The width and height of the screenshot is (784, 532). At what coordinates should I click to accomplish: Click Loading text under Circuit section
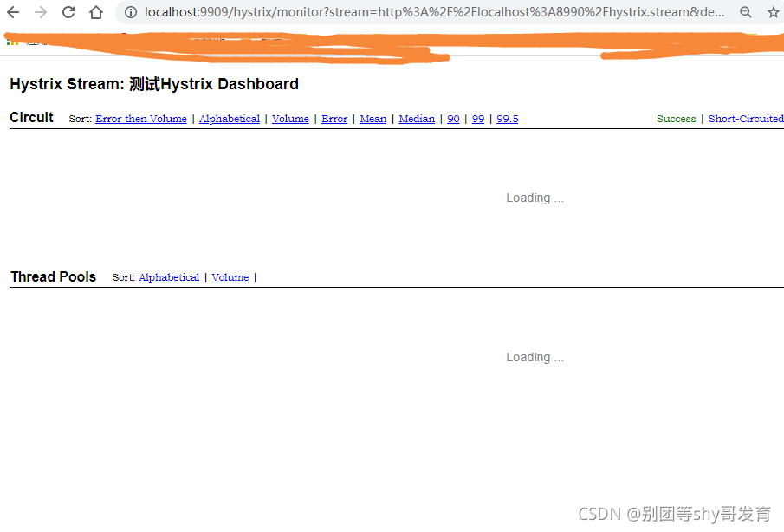(x=535, y=198)
